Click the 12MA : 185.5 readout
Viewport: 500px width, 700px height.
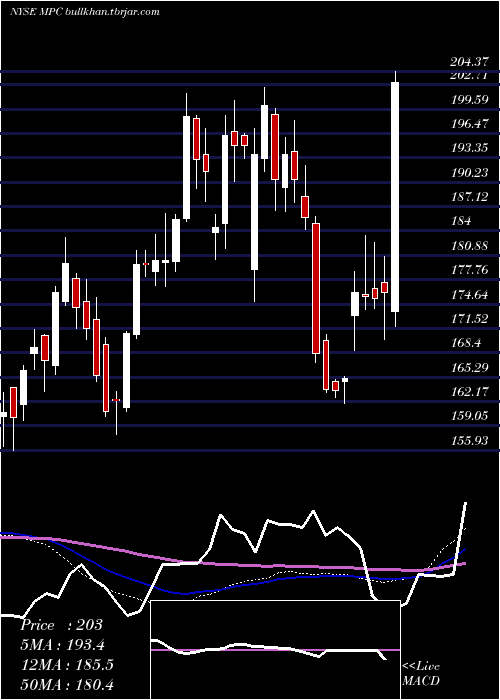[x=67, y=664]
